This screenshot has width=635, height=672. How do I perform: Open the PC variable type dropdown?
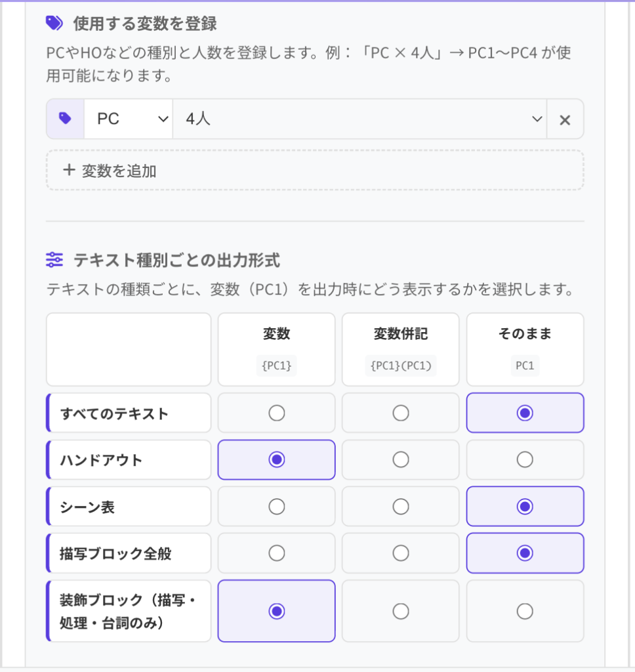point(129,119)
